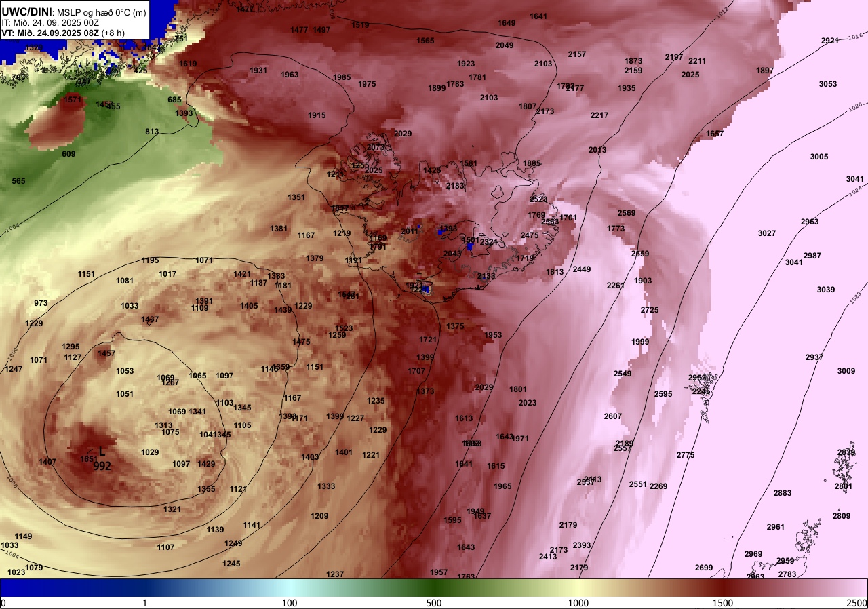Click the map value '2217'
868x609 pixels.
(599, 115)
